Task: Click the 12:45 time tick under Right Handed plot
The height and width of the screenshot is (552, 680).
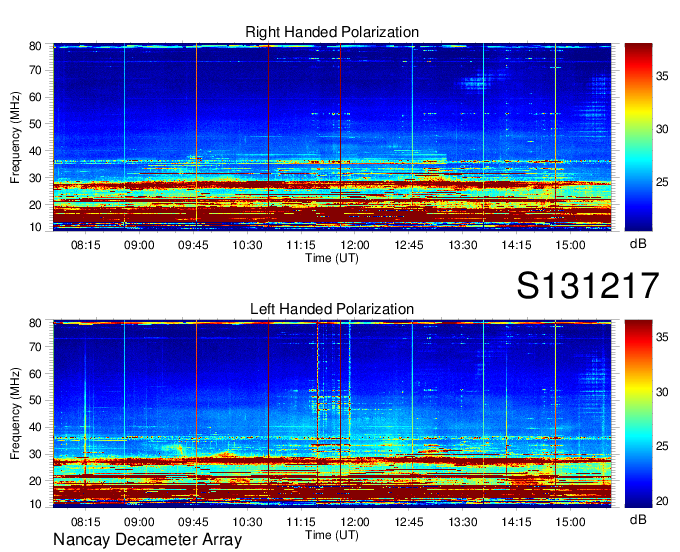Action: (x=409, y=245)
